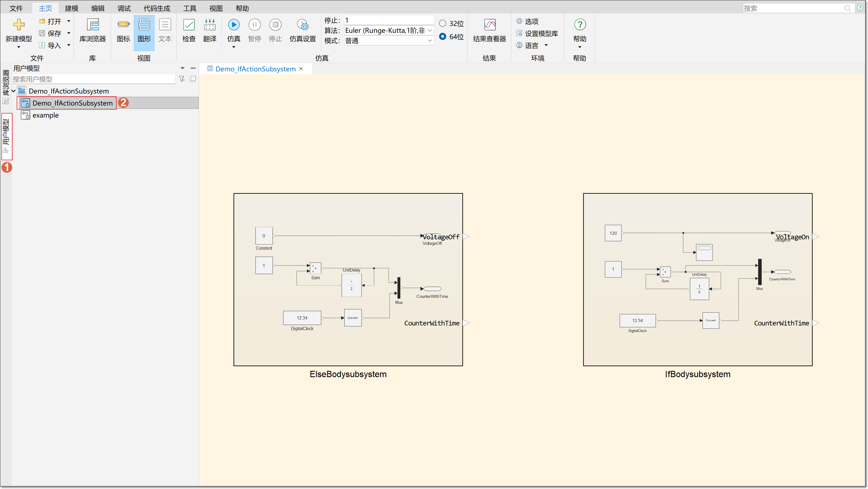Open 仿真设置 simulation settings
This screenshot has width=868, height=489.
pos(303,25)
